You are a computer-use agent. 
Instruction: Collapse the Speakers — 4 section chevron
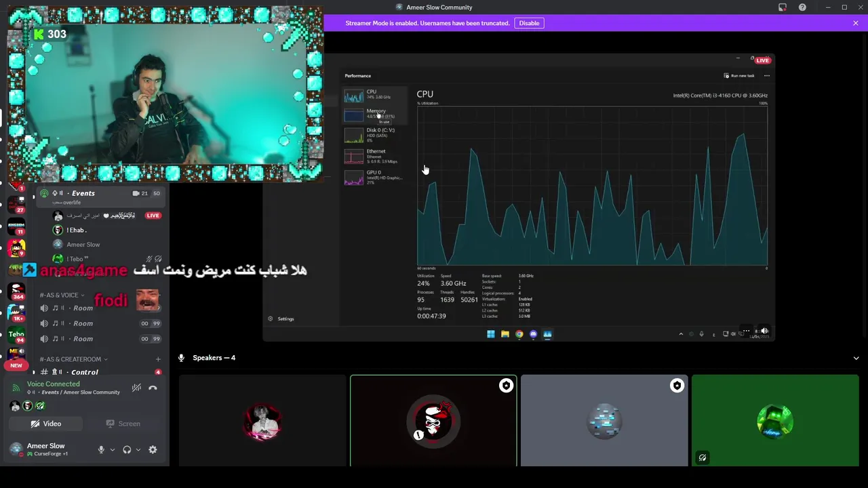(x=856, y=358)
